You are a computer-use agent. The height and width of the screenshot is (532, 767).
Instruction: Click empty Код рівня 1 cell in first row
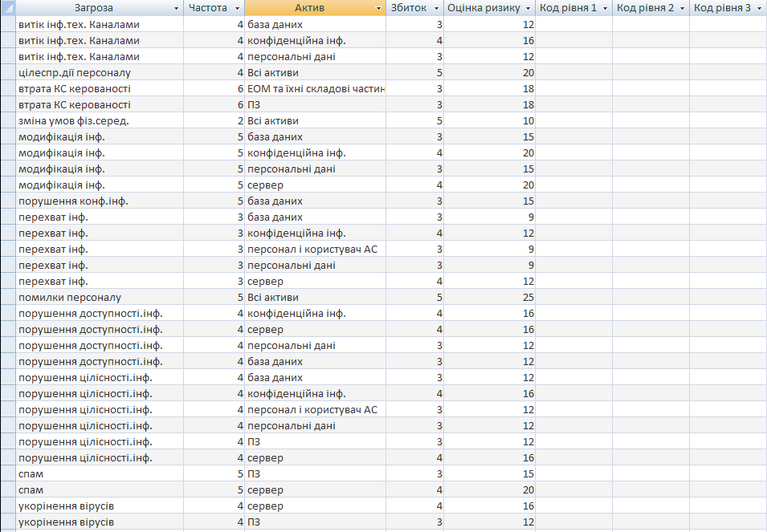[x=573, y=24]
